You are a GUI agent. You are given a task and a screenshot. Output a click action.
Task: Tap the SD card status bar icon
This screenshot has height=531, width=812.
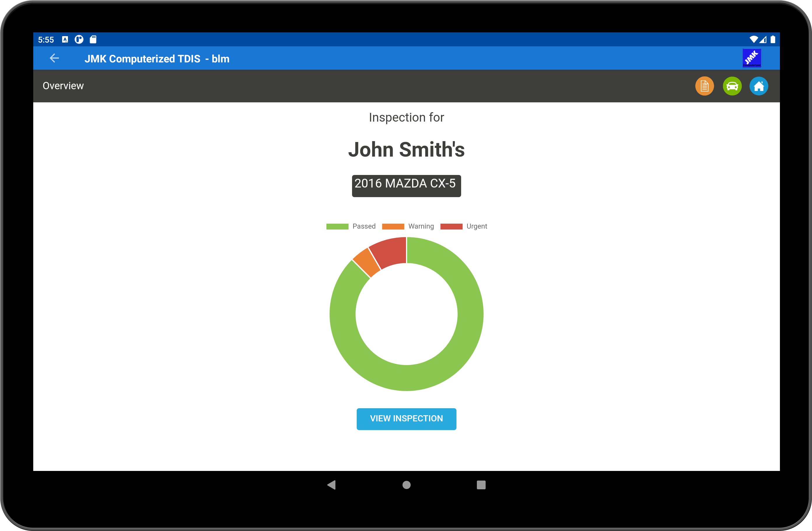click(93, 40)
